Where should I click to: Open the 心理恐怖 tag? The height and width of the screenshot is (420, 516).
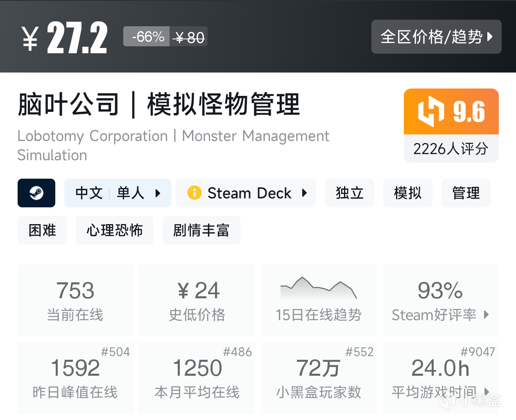coord(115,230)
